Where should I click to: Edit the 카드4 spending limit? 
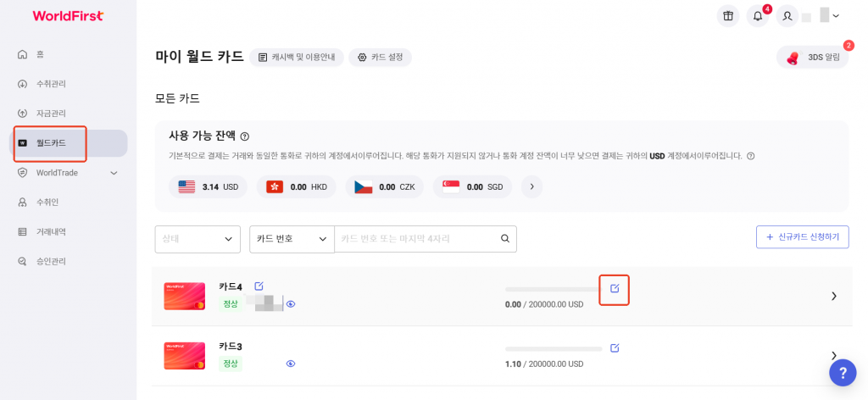click(x=615, y=288)
